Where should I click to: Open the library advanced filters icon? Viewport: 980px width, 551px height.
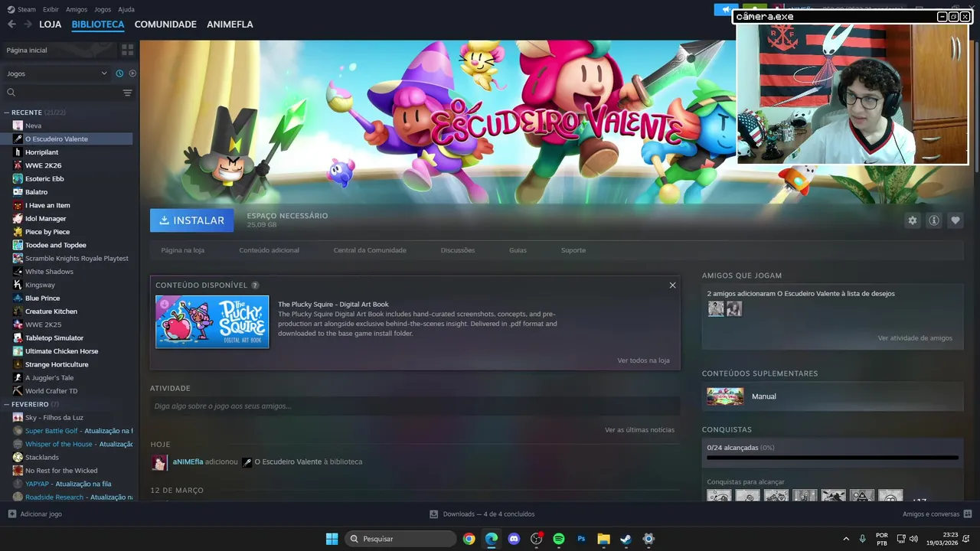(127, 93)
